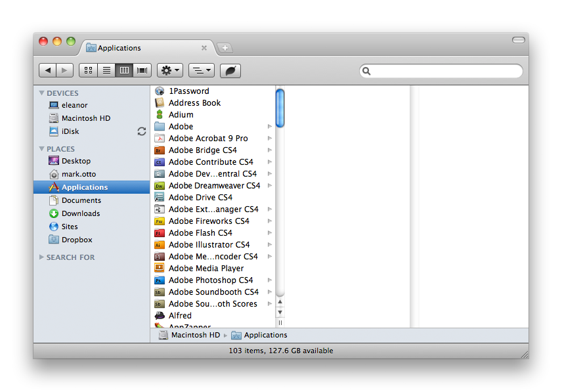Close the Applications tab
The height and width of the screenshot is (392, 562).
point(204,48)
